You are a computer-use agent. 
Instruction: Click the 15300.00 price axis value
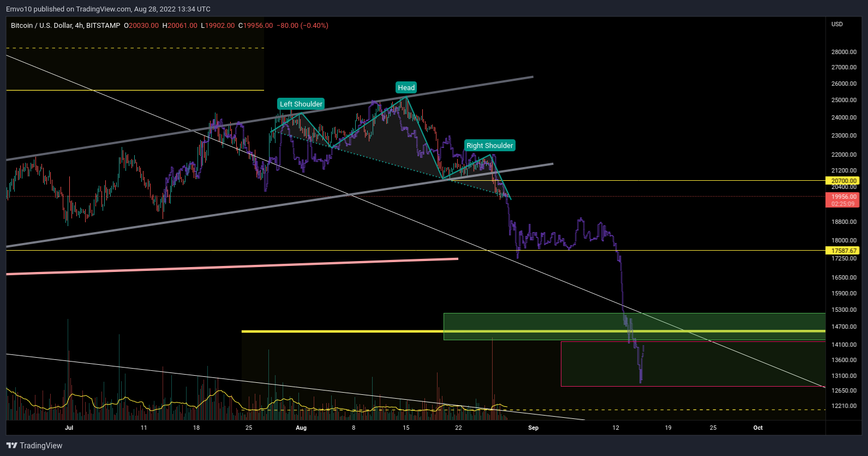[843, 310]
